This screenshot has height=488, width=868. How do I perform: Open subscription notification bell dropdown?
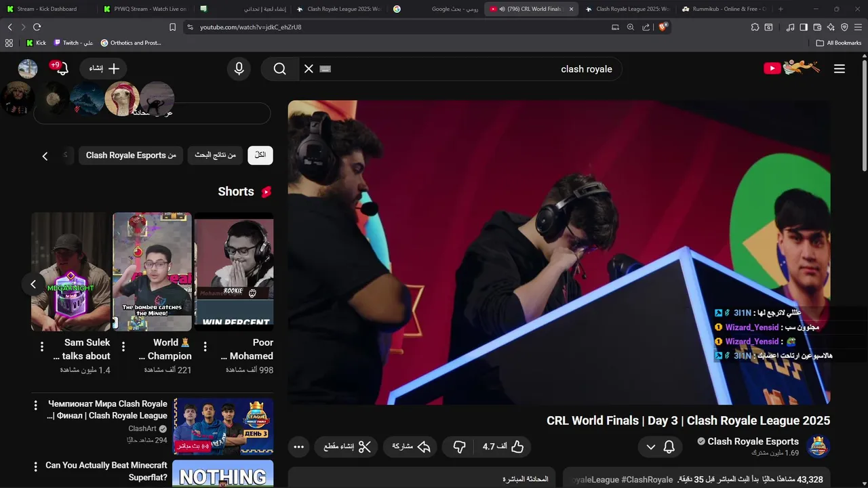coord(660,447)
